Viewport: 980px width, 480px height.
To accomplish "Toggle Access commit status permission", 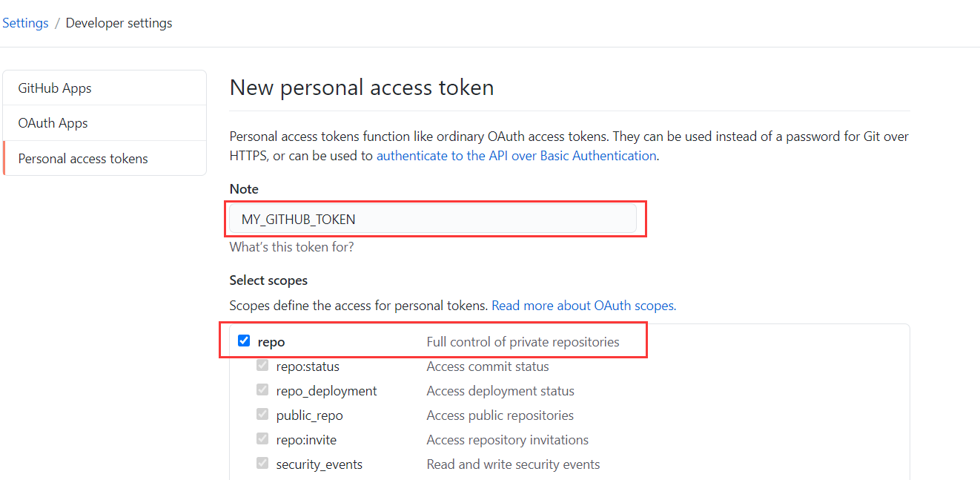I will tap(487, 366).
